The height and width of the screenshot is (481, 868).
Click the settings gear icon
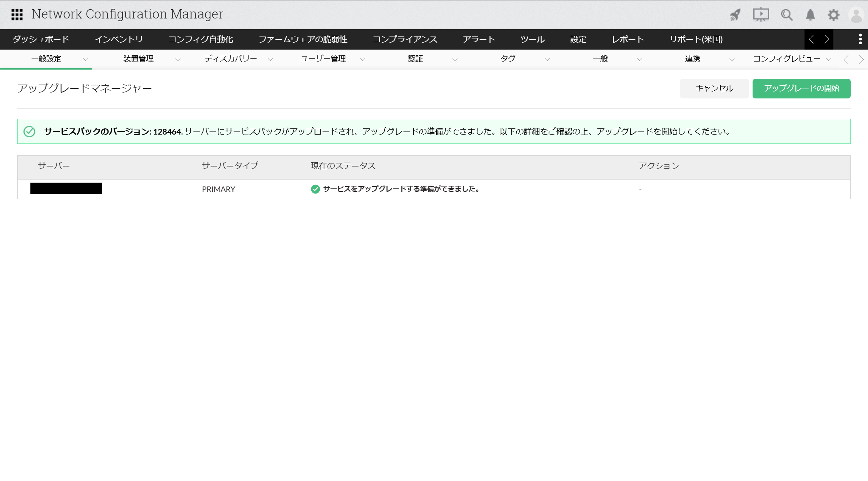point(833,15)
